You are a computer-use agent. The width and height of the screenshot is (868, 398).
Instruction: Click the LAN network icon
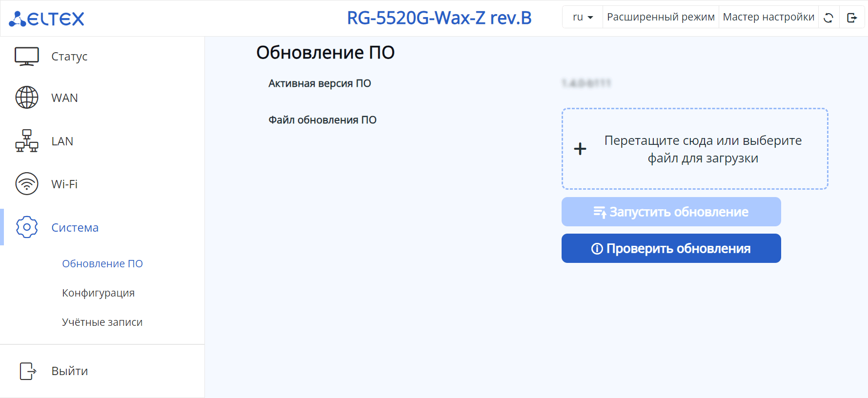pyautogui.click(x=27, y=141)
